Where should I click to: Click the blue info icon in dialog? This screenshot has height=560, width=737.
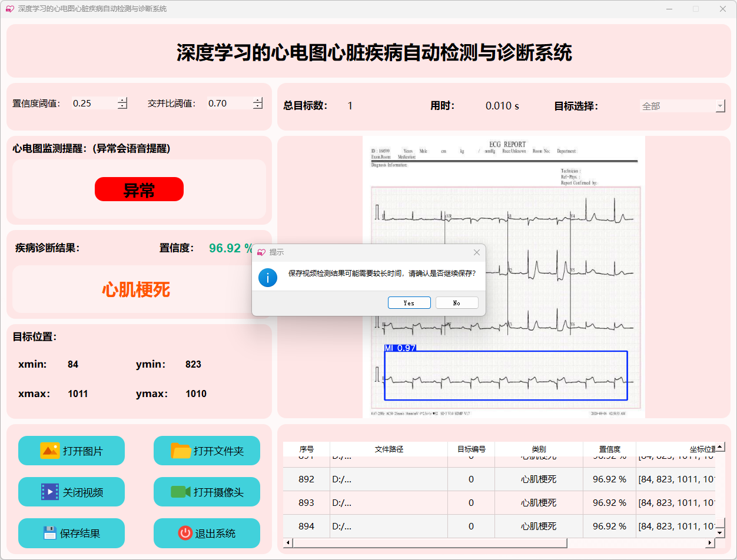[267, 277]
